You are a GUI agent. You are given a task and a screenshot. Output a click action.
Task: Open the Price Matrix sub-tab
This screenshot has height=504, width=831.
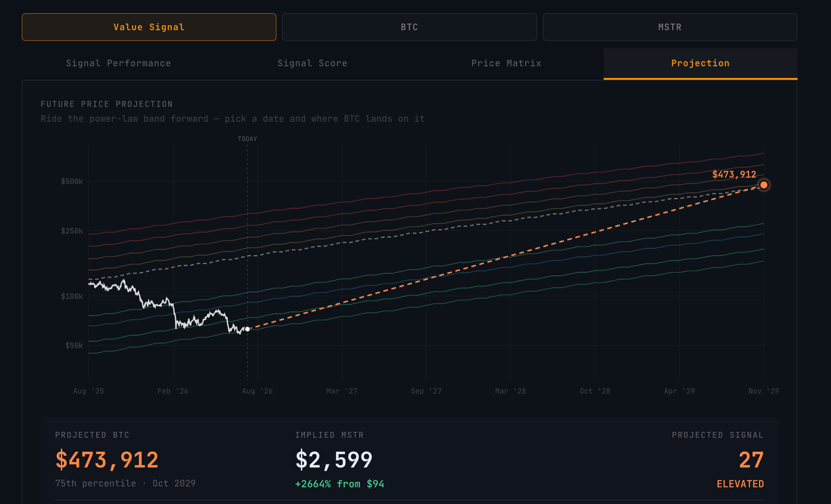[507, 64]
